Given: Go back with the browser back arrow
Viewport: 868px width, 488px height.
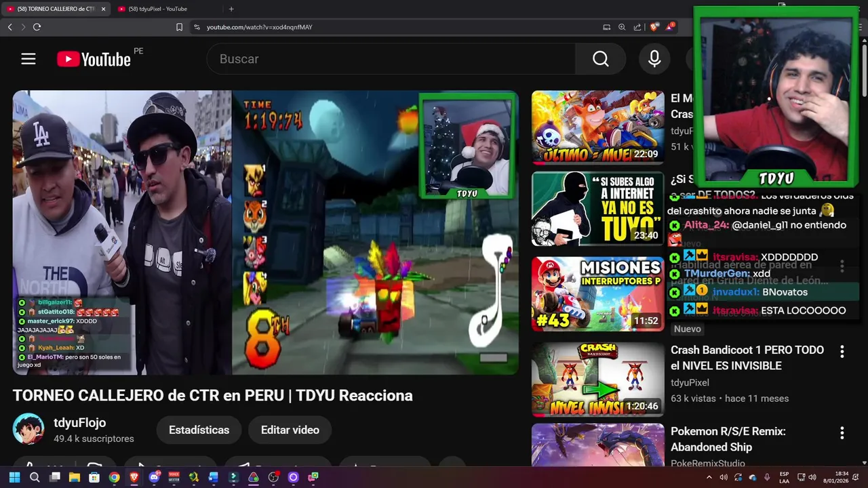Looking at the screenshot, I should [9, 27].
